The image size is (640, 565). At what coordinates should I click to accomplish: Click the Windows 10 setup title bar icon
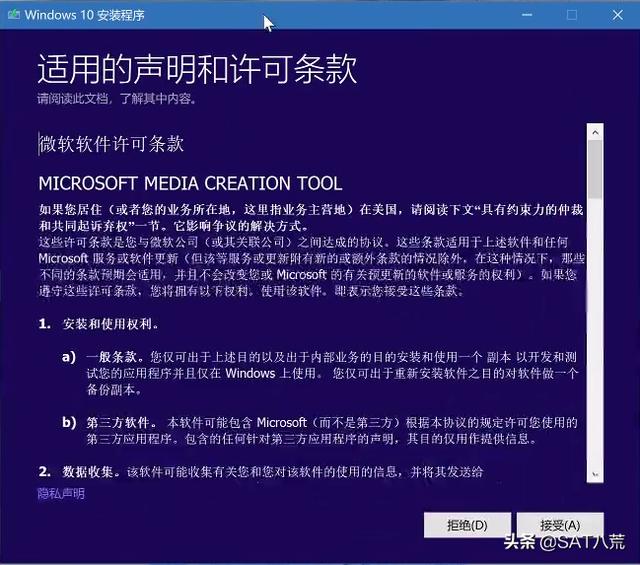[13, 15]
